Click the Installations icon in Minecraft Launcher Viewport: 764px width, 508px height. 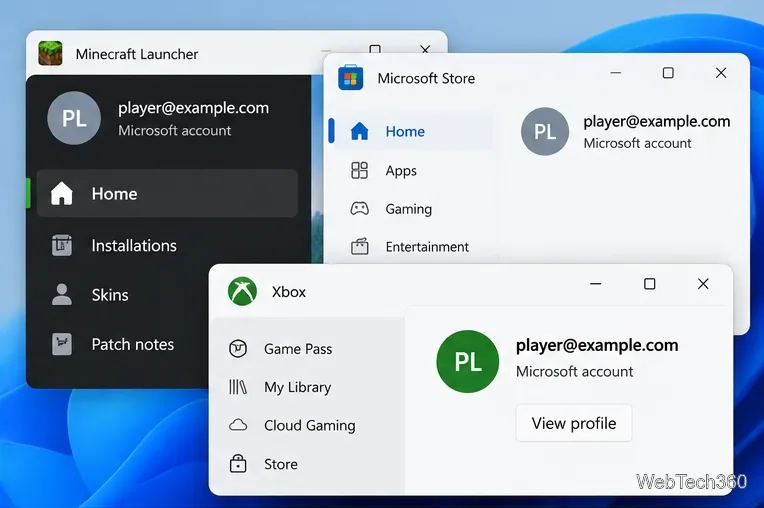point(62,245)
